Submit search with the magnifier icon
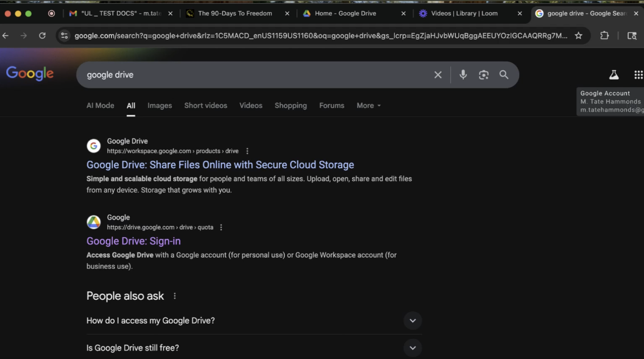The height and width of the screenshot is (359, 644). (503, 75)
